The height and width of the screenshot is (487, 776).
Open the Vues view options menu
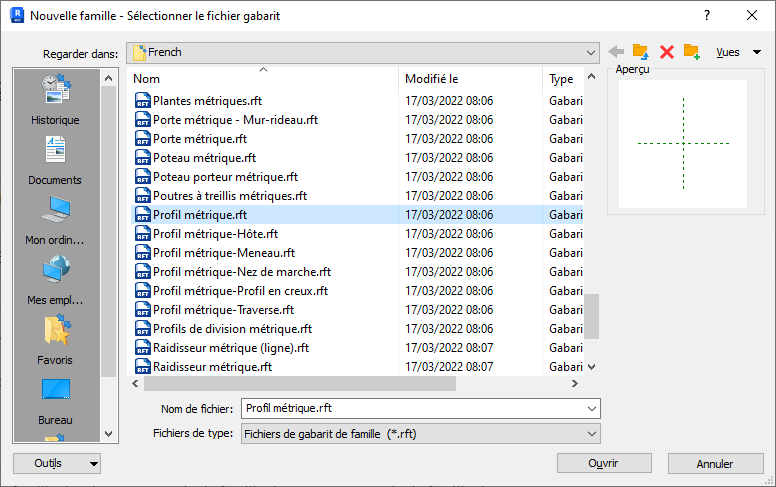[x=738, y=52]
